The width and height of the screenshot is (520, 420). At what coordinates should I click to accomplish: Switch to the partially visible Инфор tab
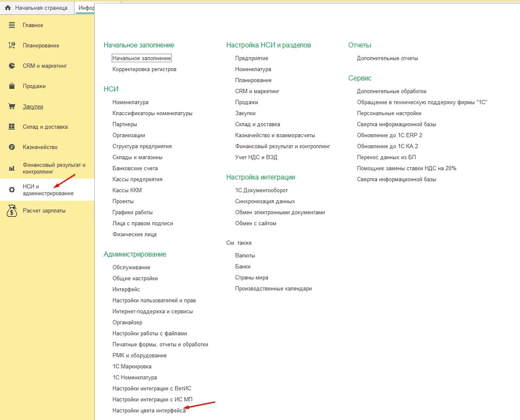point(85,8)
